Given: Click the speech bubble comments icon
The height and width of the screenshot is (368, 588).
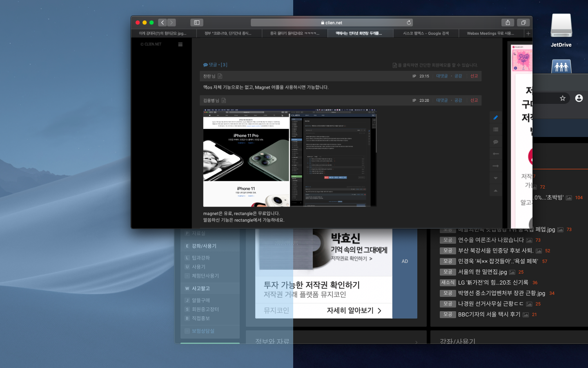Looking at the screenshot, I should 496,142.
